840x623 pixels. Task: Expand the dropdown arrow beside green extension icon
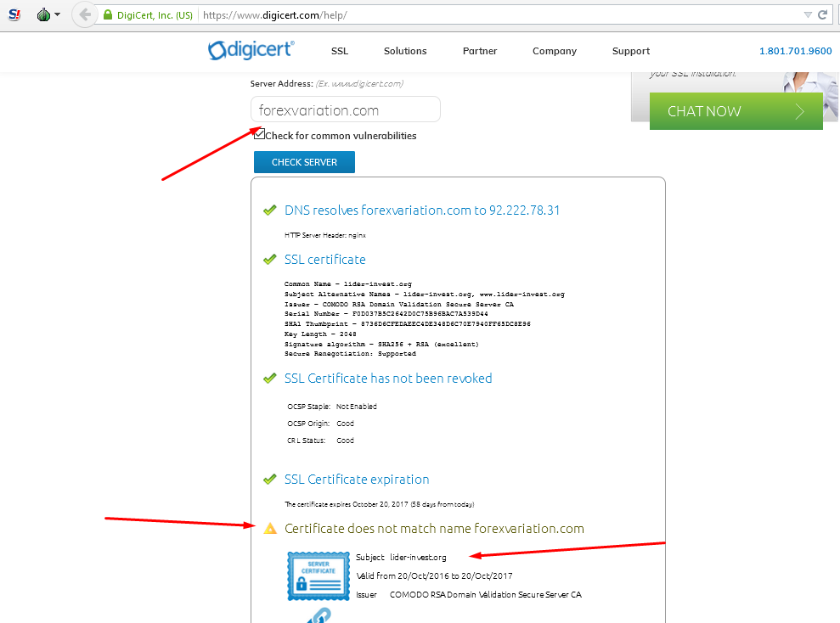(57, 14)
